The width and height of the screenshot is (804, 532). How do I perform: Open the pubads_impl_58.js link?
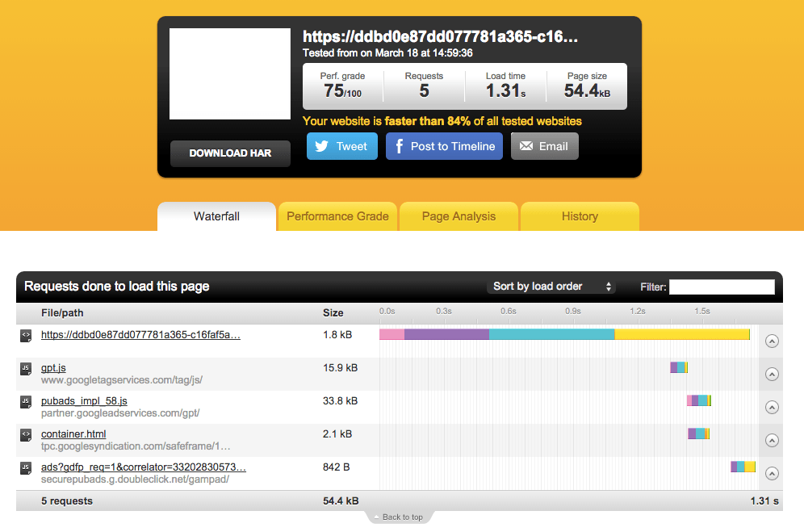[x=84, y=400]
